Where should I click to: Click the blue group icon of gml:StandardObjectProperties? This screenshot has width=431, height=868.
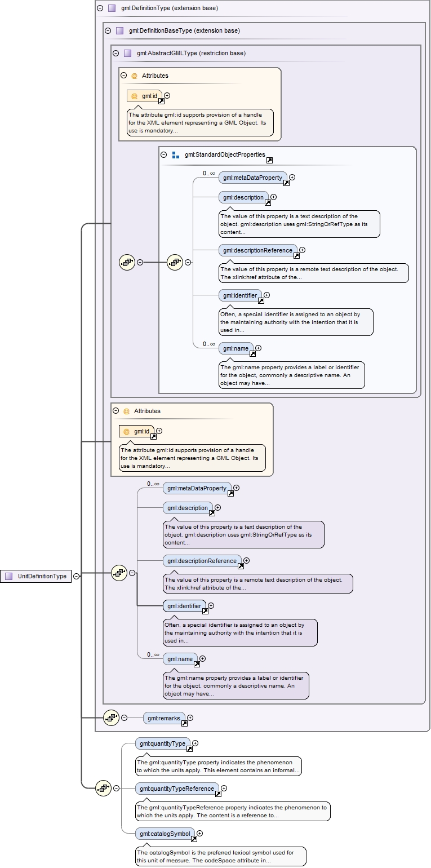[x=175, y=154]
